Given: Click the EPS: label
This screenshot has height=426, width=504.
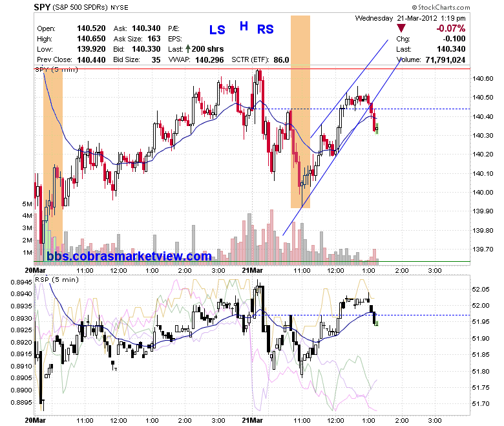Looking at the screenshot, I should pyautogui.click(x=175, y=39).
